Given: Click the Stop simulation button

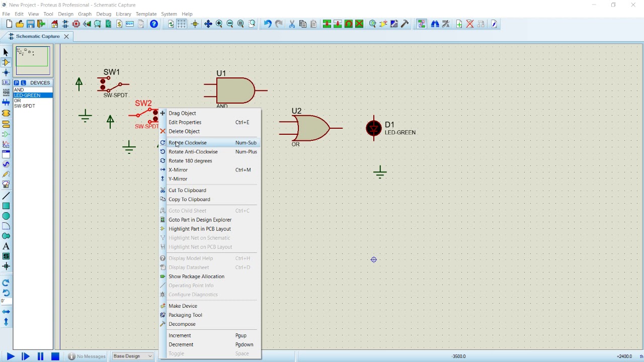Looking at the screenshot, I should [x=55, y=356].
